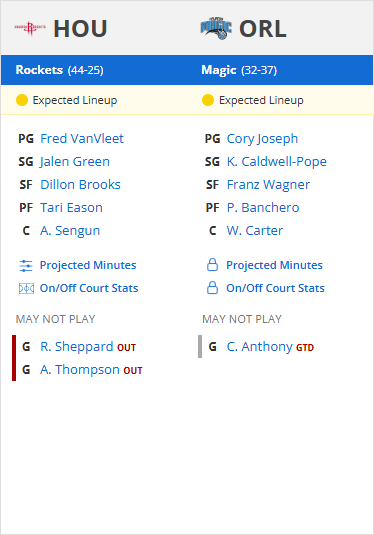Open Jalen Green's player link
Screen dimensions: 374x535
pos(75,162)
